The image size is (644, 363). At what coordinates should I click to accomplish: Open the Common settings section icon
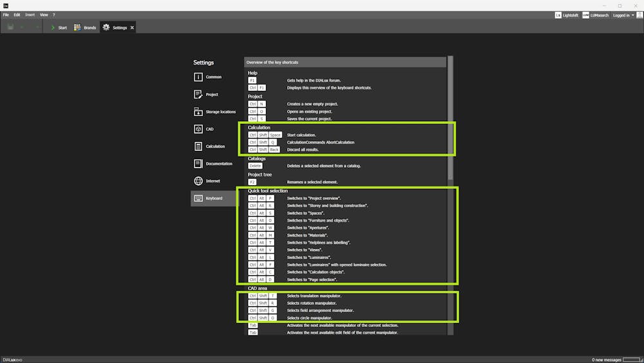198,77
